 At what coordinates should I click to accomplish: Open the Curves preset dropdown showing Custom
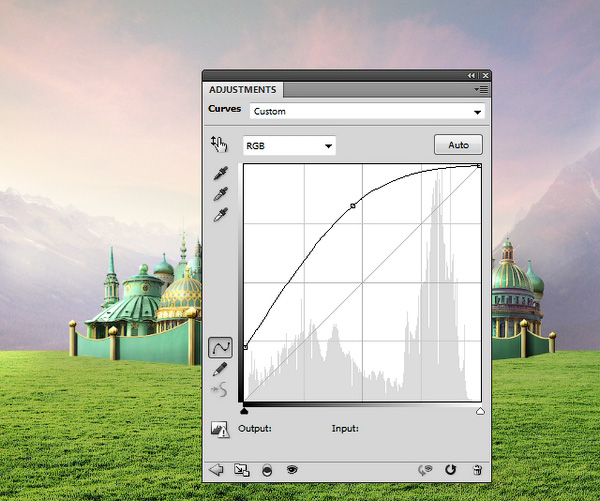pyautogui.click(x=366, y=112)
